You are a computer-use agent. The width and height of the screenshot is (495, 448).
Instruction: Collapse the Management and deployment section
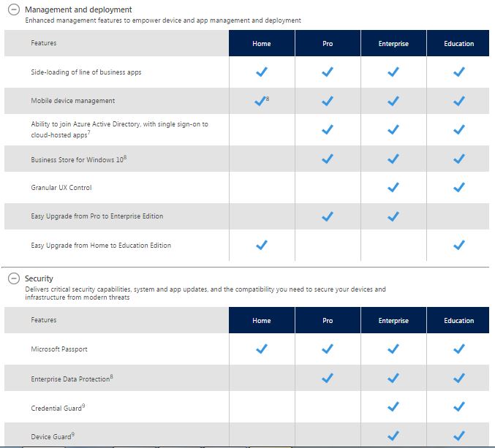(13, 10)
